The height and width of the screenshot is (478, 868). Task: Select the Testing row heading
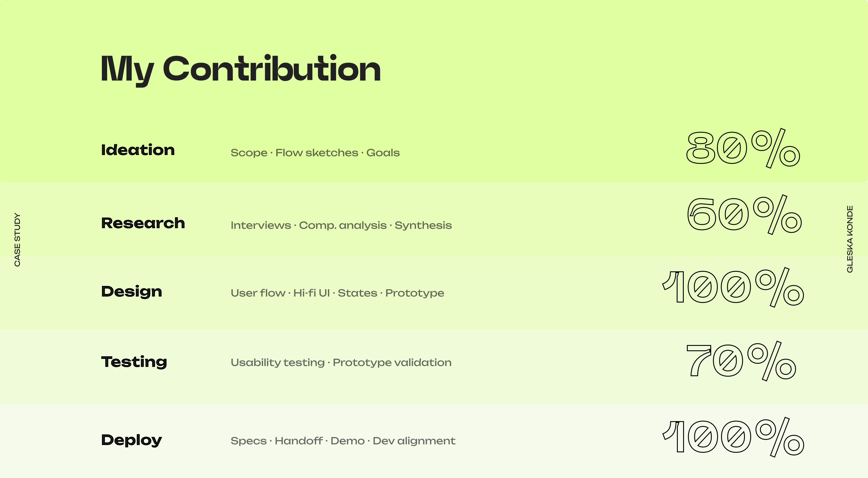coord(134,362)
